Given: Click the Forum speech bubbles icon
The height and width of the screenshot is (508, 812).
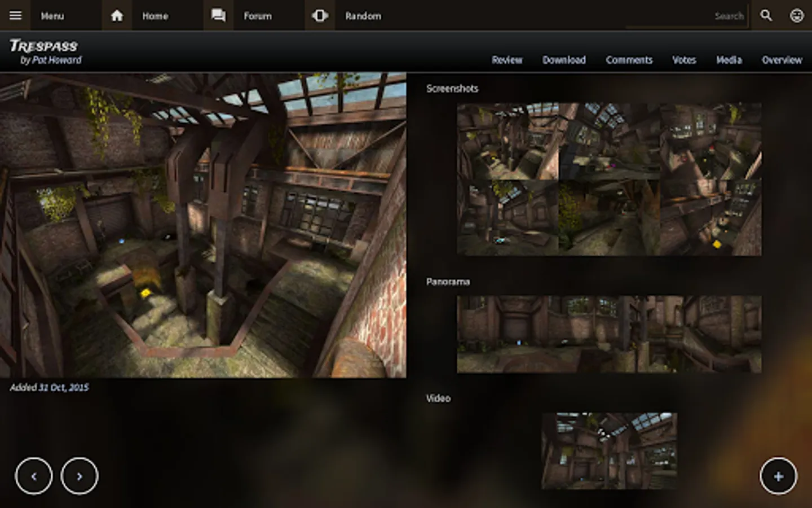Looking at the screenshot, I should click(x=218, y=15).
